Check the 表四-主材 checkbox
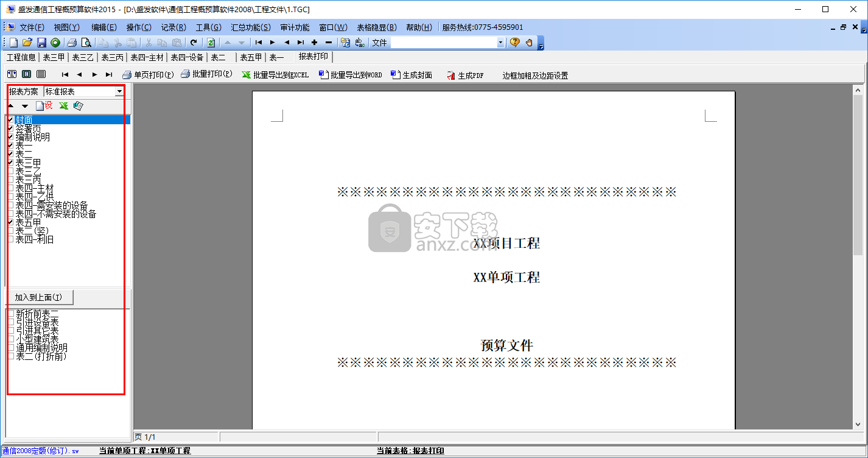This screenshot has height=458, width=868. (10, 188)
